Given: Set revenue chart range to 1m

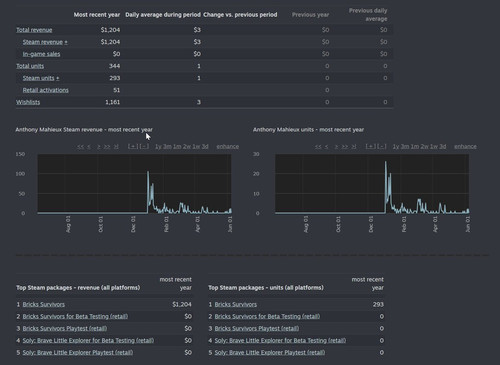Looking at the screenshot, I should point(177,147).
